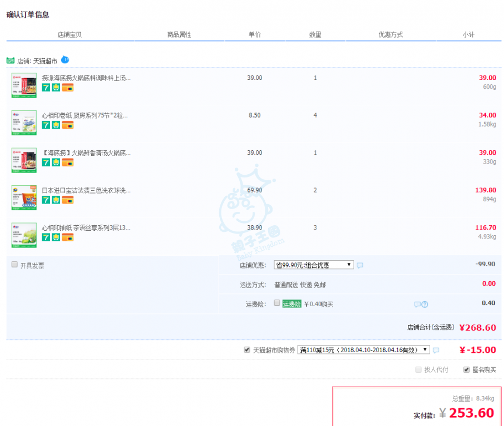Click the blue Wangwang chat icon beside 天猫超市
The height and width of the screenshot is (426, 504).
(65, 59)
